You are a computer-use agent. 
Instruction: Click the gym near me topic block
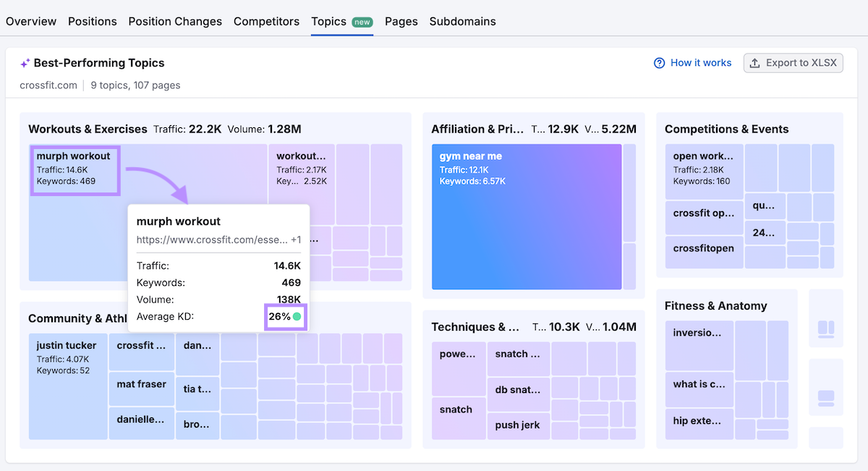(x=526, y=217)
